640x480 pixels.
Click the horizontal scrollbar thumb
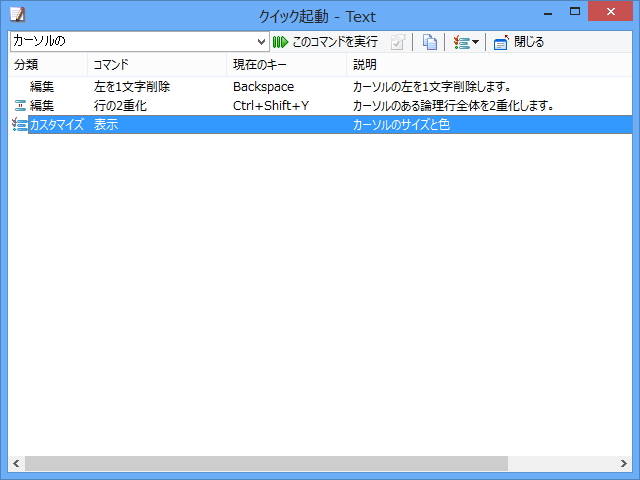point(267,463)
